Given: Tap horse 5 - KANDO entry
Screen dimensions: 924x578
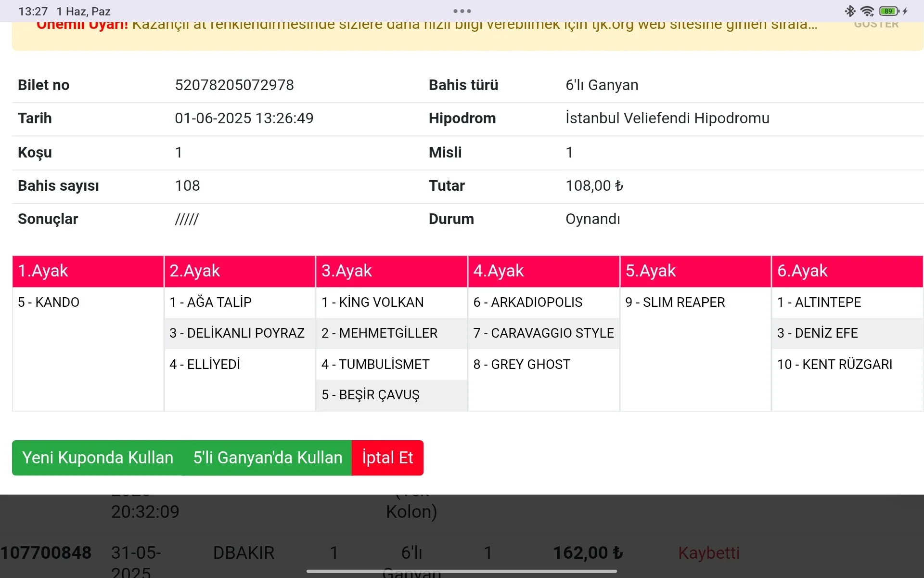Looking at the screenshot, I should click(x=49, y=302).
